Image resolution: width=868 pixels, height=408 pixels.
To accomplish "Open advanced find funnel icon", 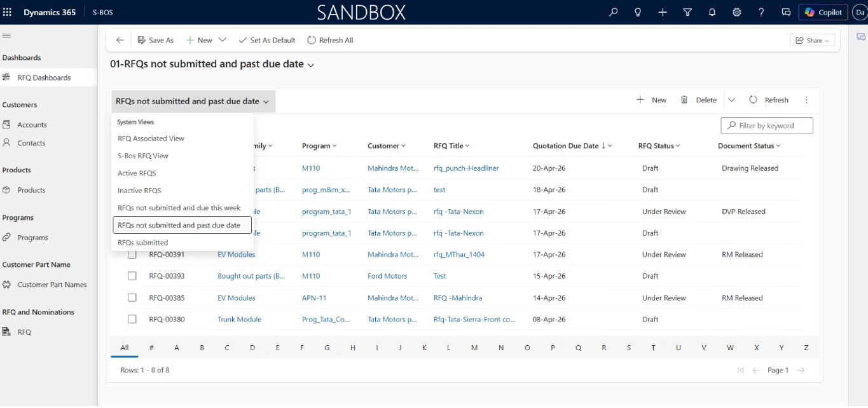I will (687, 12).
